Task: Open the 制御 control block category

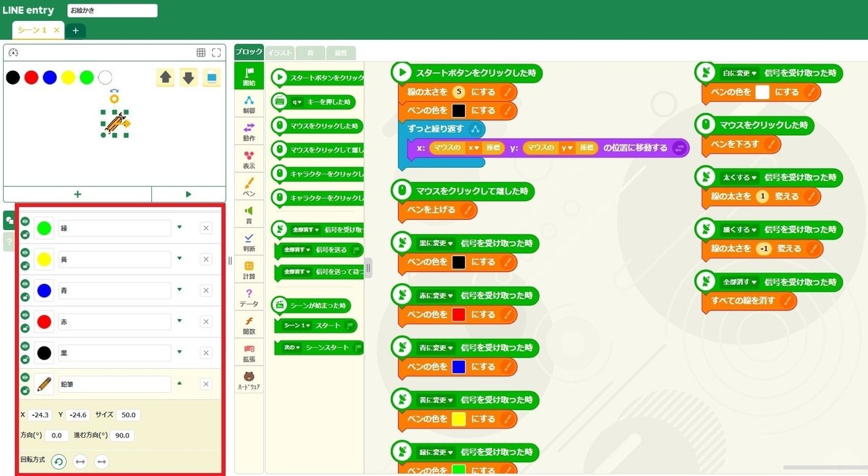Action: 249,104
